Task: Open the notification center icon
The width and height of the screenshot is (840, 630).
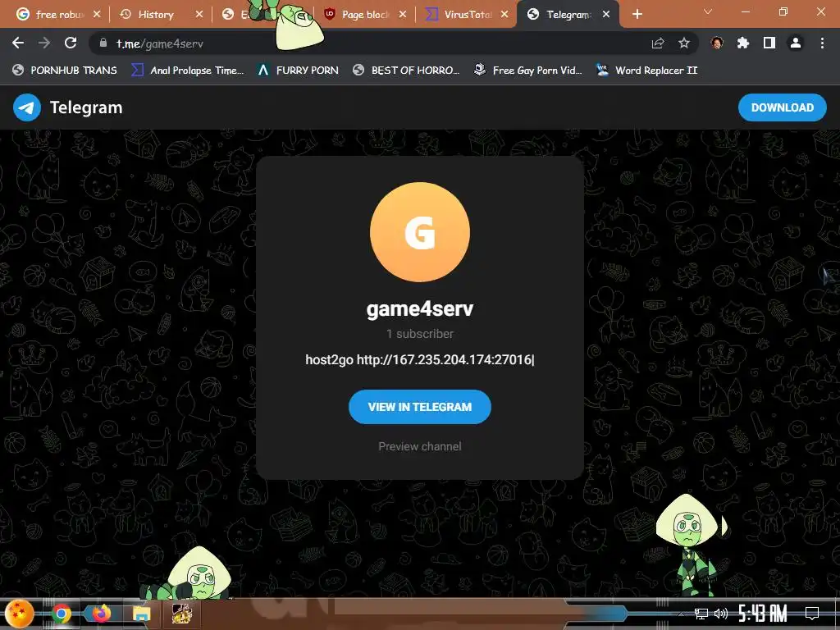Action: pos(812,614)
